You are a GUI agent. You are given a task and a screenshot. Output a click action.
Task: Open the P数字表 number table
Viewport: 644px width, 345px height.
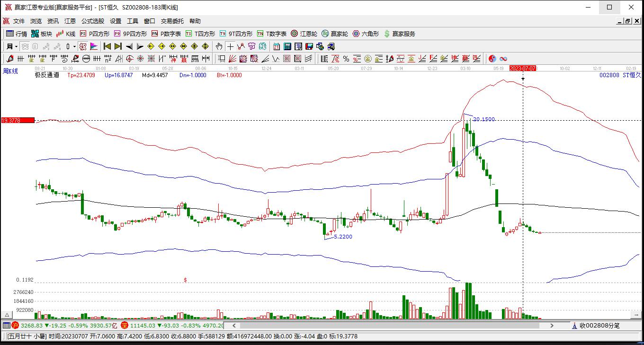click(166, 34)
